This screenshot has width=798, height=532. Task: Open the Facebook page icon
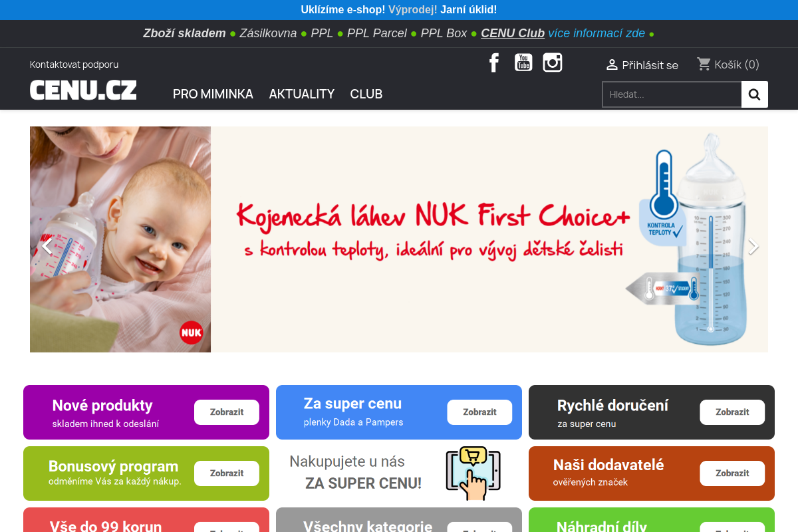tap(494, 63)
